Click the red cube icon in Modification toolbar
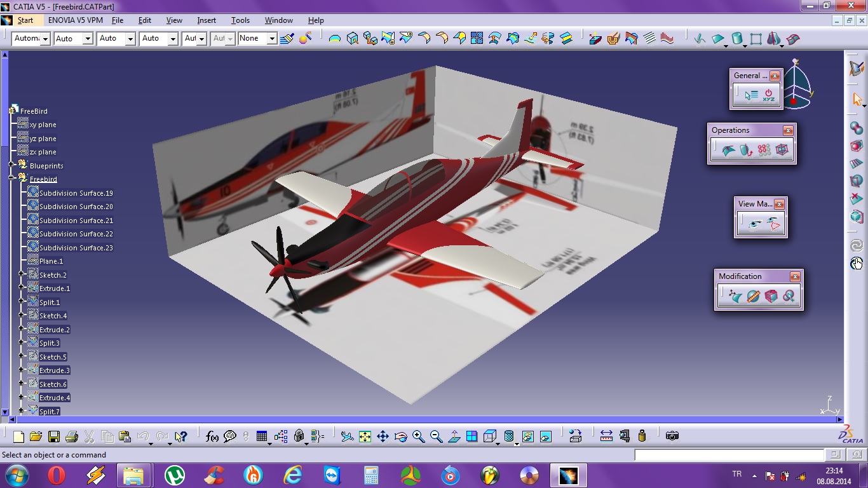The image size is (868, 488). [x=771, y=296]
